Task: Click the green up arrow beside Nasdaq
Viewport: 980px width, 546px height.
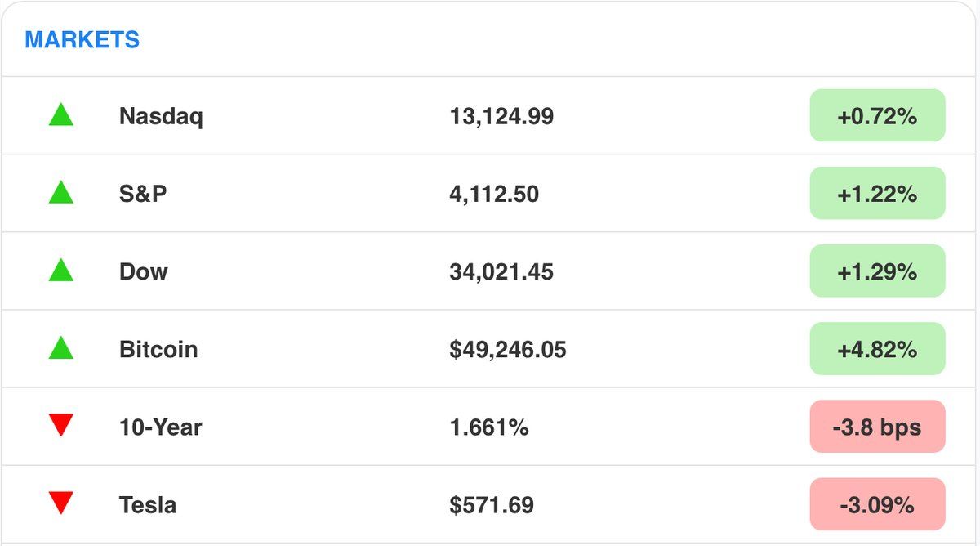Action: pyautogui.click(x=61, y=115)
